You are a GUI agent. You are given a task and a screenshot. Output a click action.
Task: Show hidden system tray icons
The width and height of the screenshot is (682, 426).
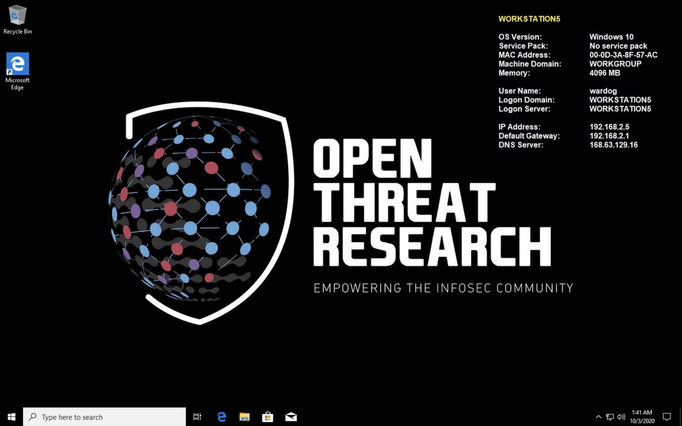598,417
